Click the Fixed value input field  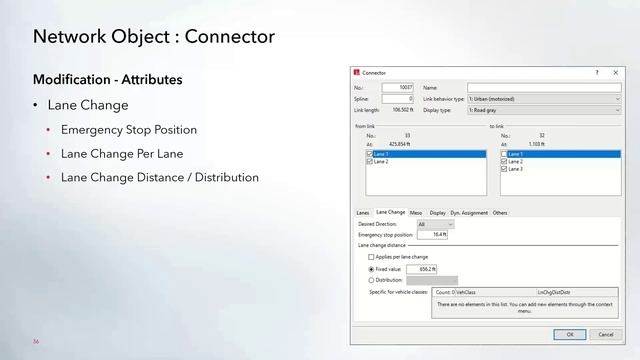(x=422, y=269)
